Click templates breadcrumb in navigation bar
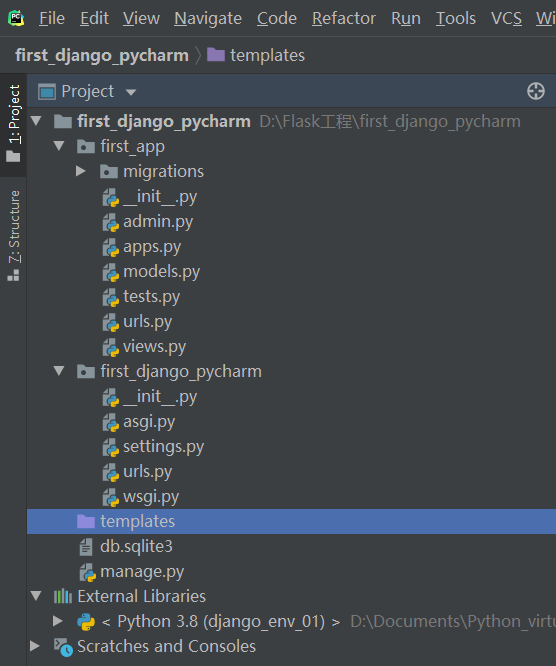Image resolution: width=556 pixels, height=666 pixels. (x=268, y=55)
